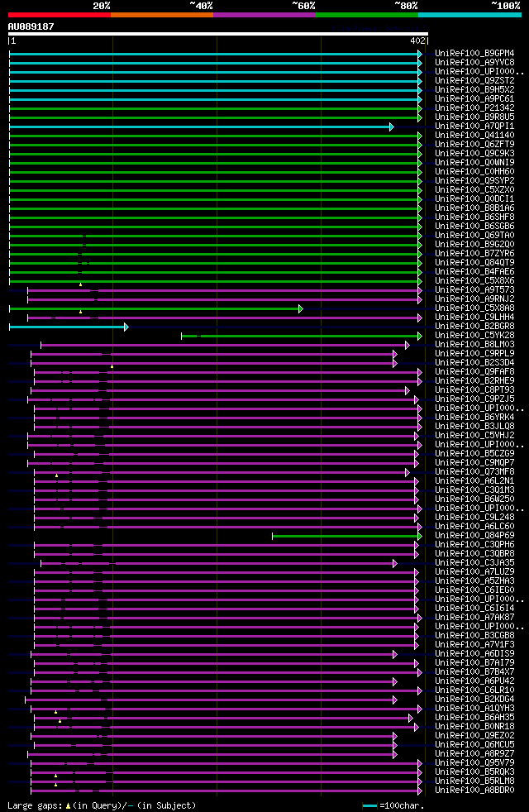
Task: Select the UniRef100_B8B1A6 label
Action: (474, 208)
